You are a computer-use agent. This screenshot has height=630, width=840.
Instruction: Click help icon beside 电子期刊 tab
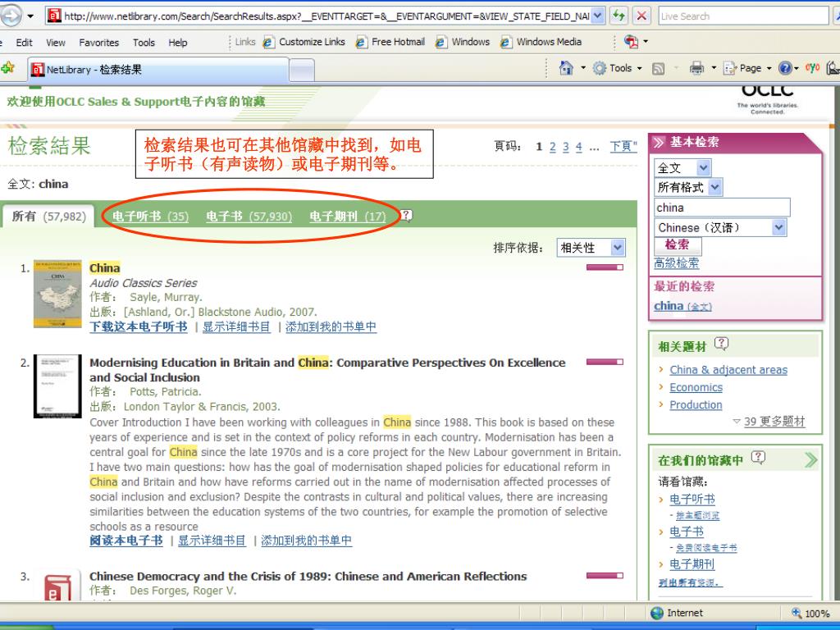[407, 216]
